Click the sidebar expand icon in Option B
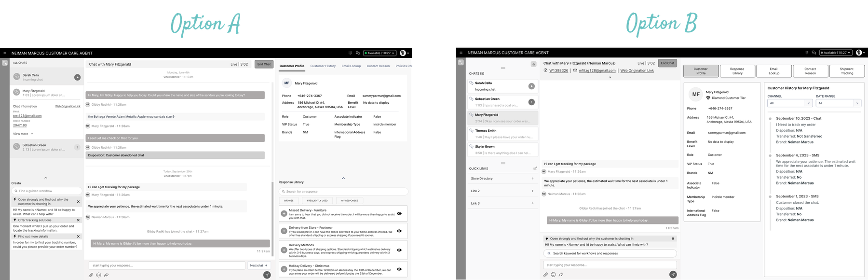 [x=461, y=62]
